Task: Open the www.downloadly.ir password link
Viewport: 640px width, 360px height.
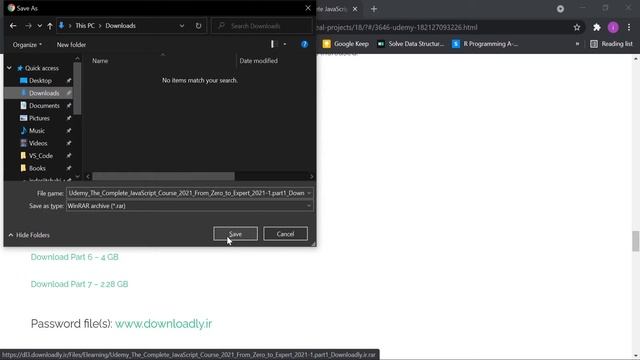Action: pyautogui.click(x=163, y=324)
